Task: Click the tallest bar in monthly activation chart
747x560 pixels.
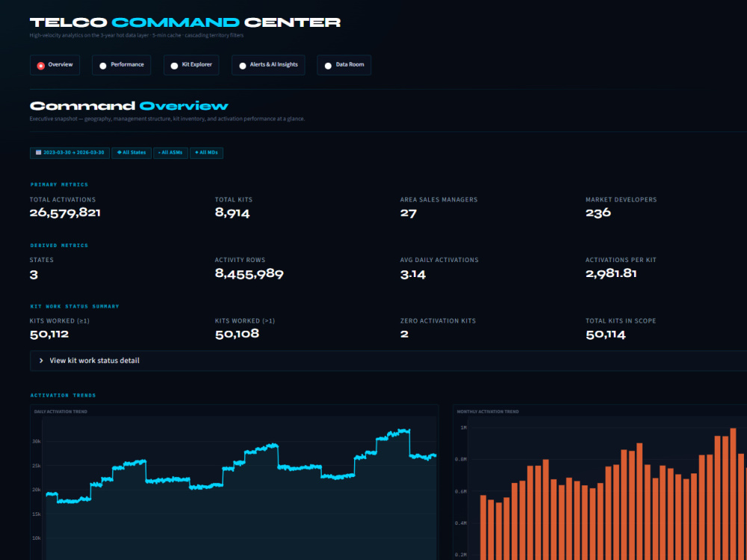Action: (734, 494)
